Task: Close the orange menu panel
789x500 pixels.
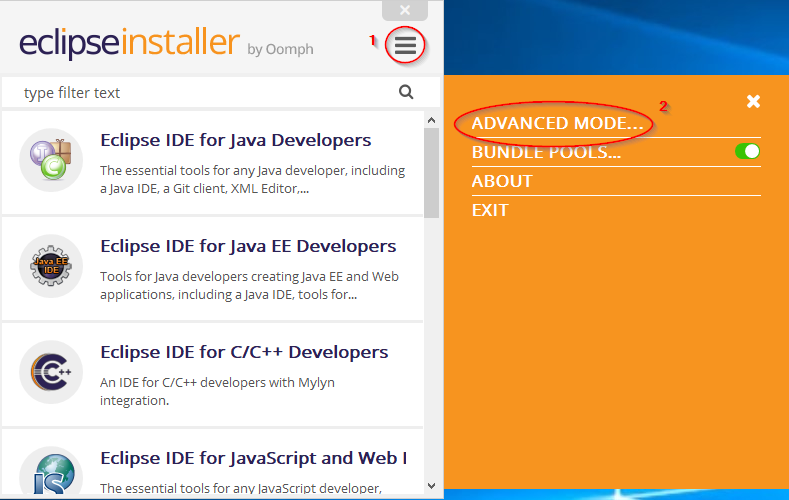Action: (x=753, y=101)
